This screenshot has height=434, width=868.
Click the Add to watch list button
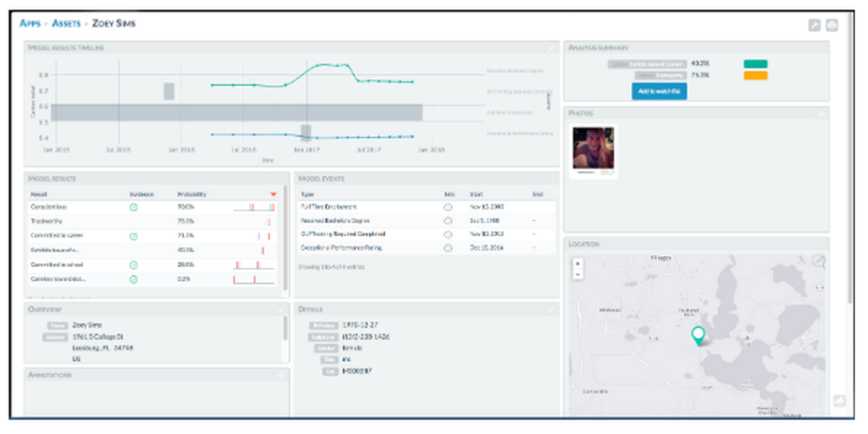coord(659,91)
